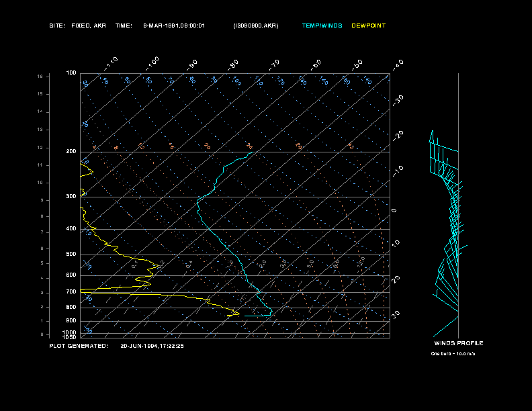Click the 500 pressure level label

coord(71,254)
